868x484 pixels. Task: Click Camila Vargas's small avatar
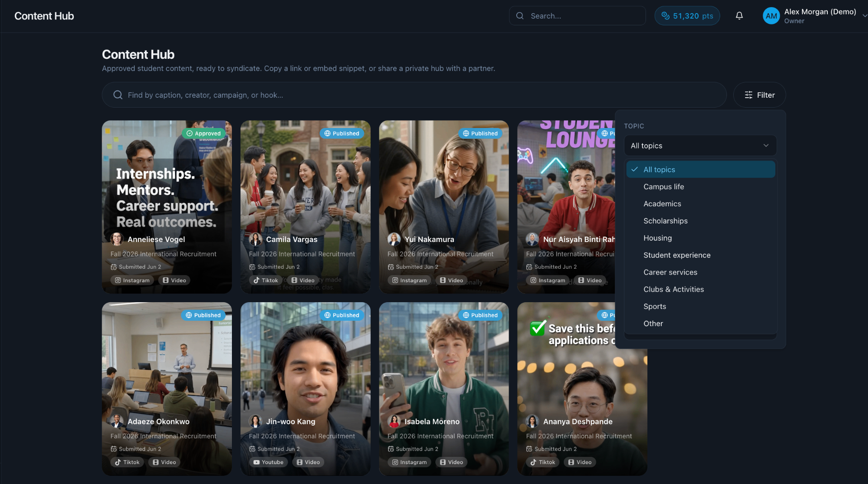(x=255, y=239)
